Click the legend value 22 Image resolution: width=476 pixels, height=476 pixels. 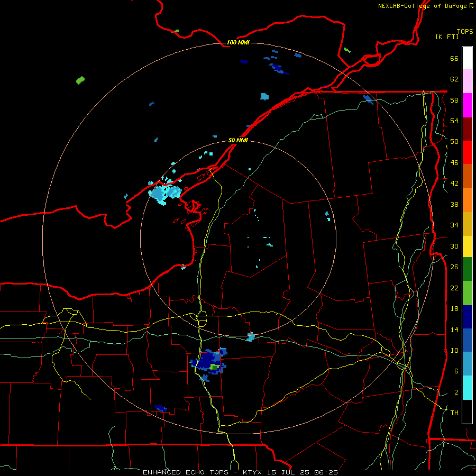(454, 288)
